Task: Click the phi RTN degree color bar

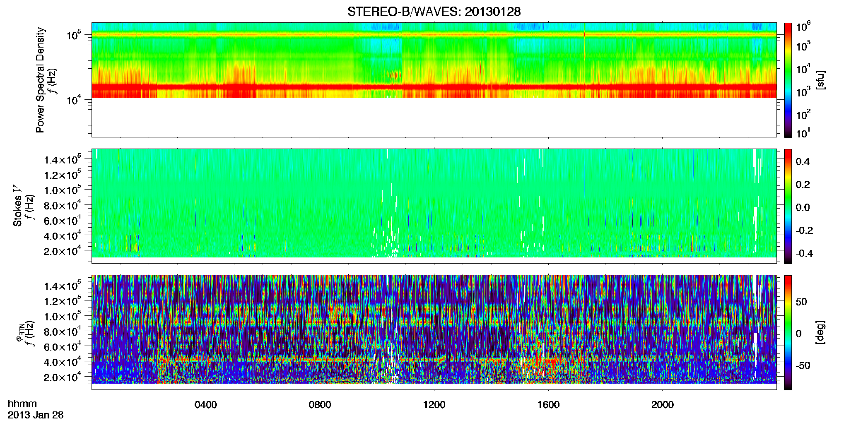Action: 788,332
